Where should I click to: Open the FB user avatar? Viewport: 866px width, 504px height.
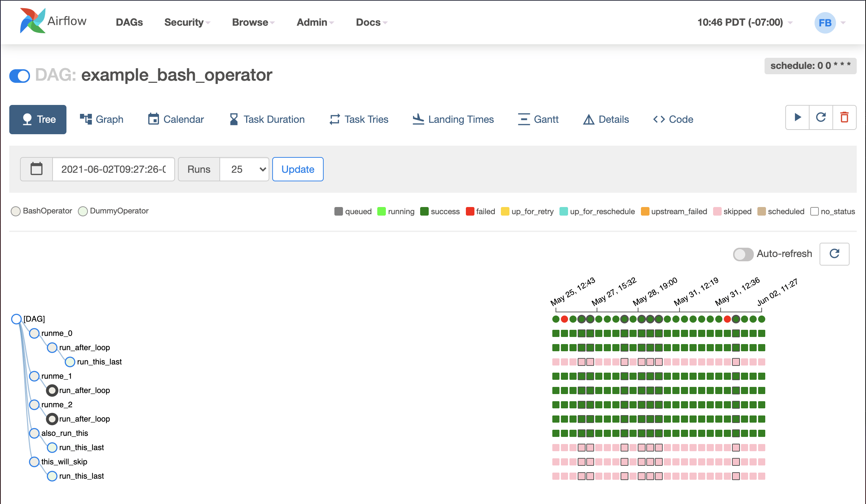[x=825, y=22]
